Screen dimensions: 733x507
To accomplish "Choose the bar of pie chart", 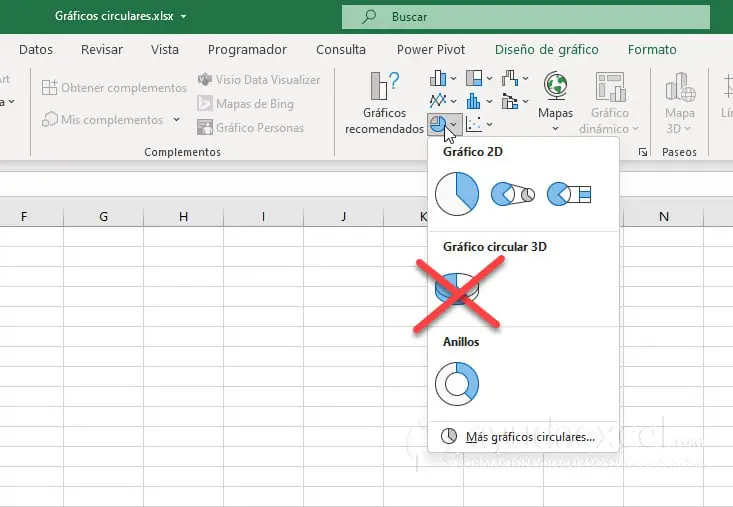I will click(570, 194).
